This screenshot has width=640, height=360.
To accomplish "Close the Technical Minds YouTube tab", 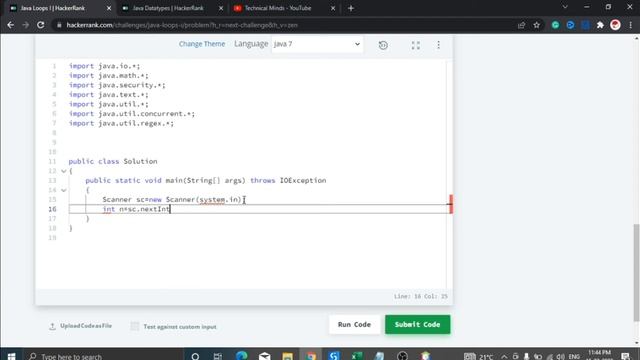I will [333, 8].
